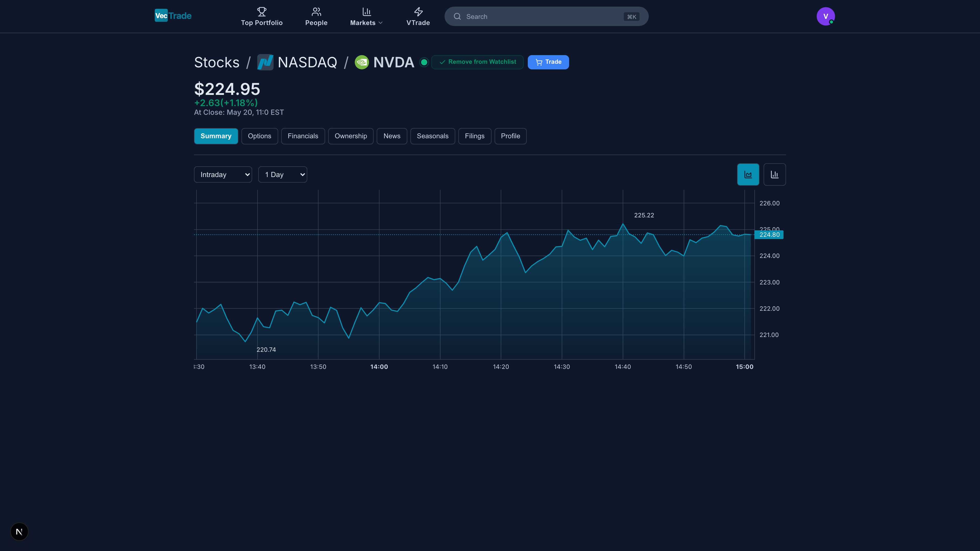Open the VecTrade home logo
980x551 pixels.
click(173, 16)
